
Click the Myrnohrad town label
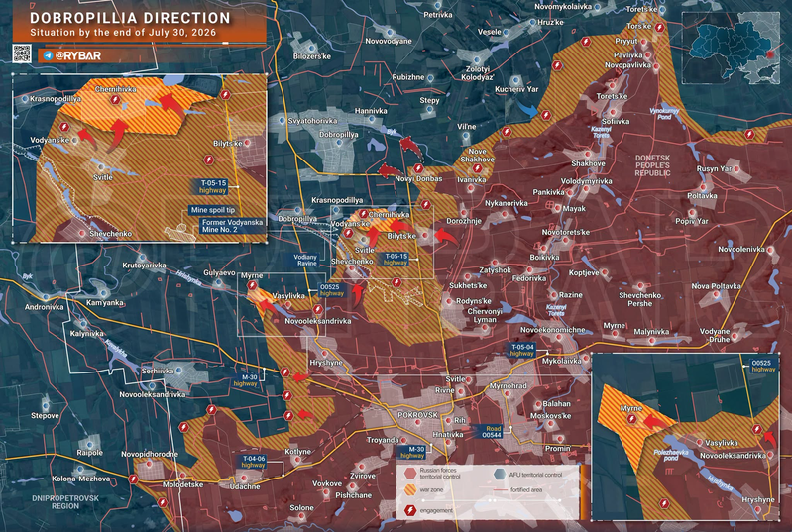pyautogui.click(x=509, y=386)
